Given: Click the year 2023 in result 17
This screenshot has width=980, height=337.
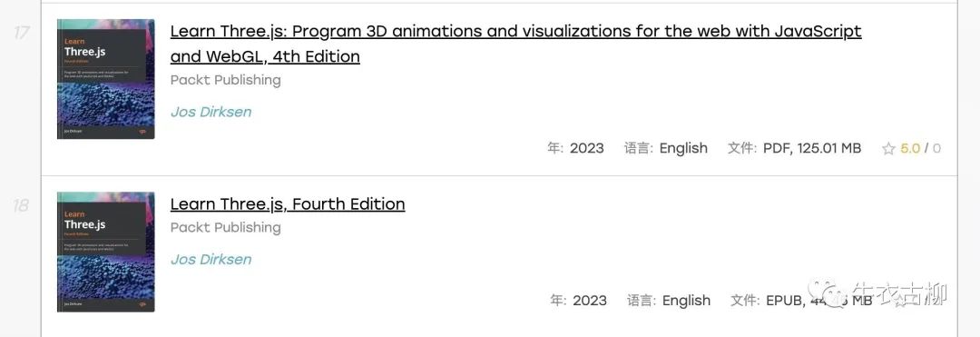Looking at the screenshot, I should [587, 148].
